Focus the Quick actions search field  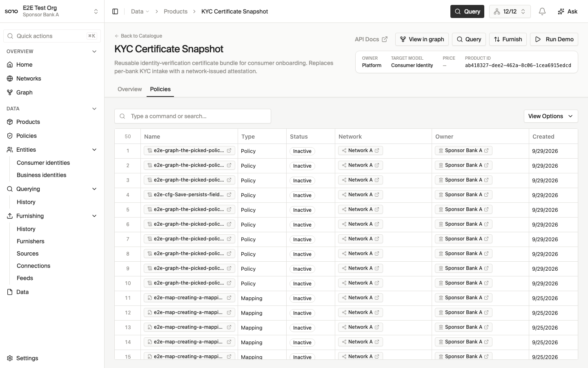[x=52, y=36]
